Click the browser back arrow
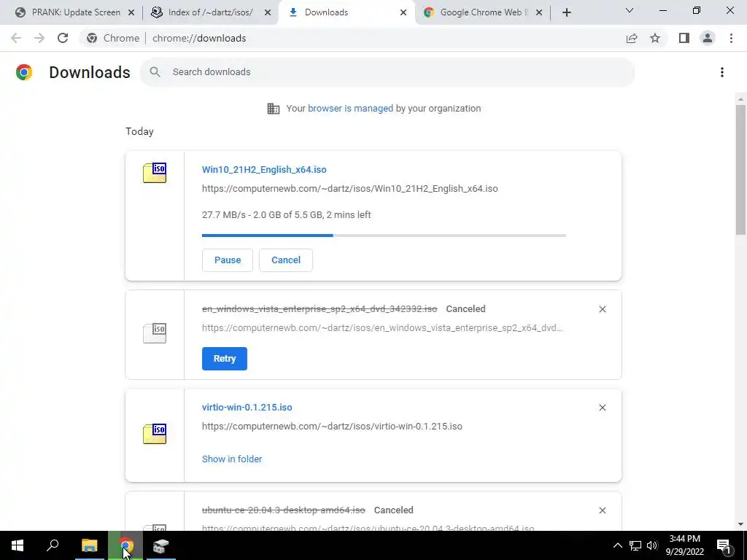Image resolution: width=747 pixels, height=560 pixels. 16,38
